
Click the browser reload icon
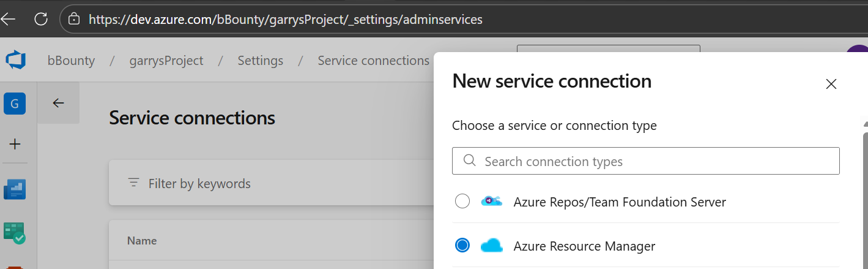[x=41, y=19]
